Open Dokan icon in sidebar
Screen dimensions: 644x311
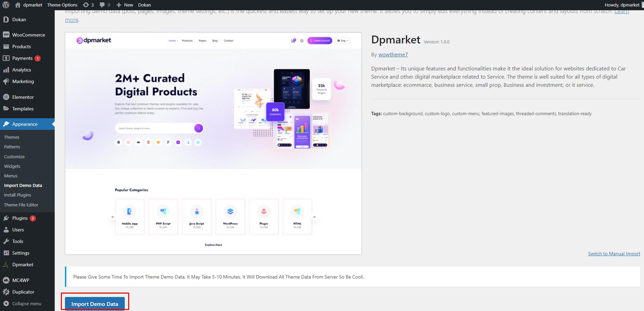(x=6, y=19)
